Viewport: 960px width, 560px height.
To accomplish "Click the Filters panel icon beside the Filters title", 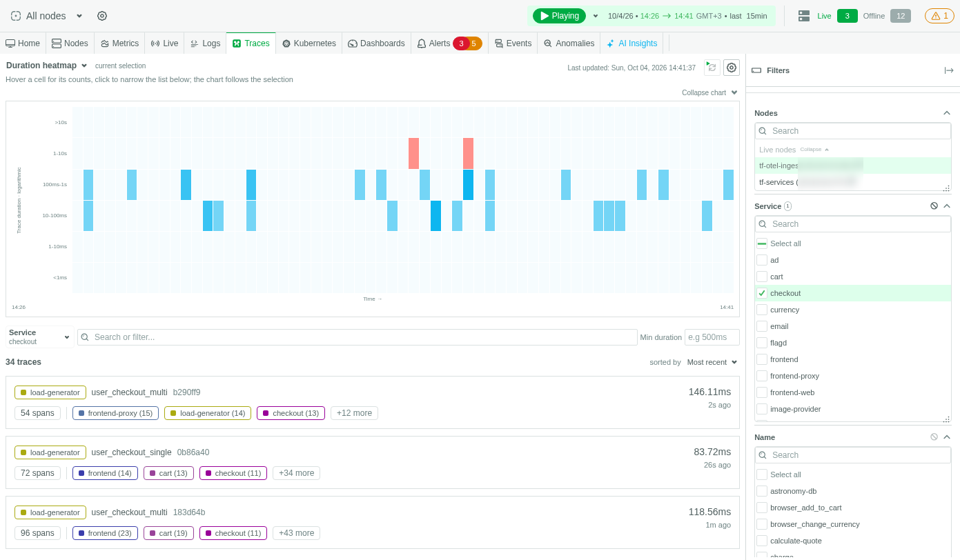I will pyautogui.click(x=756, y=70).
